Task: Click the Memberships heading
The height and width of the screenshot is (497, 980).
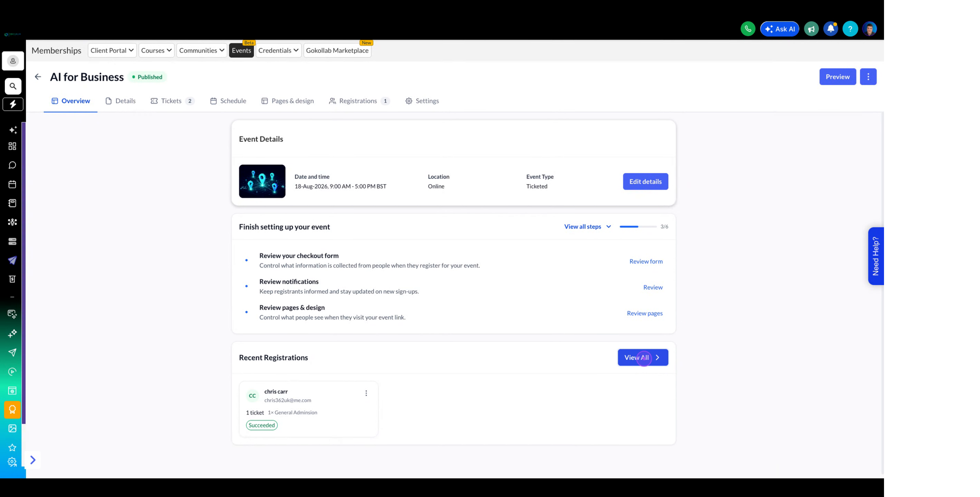Action: (x=56, y=50)
